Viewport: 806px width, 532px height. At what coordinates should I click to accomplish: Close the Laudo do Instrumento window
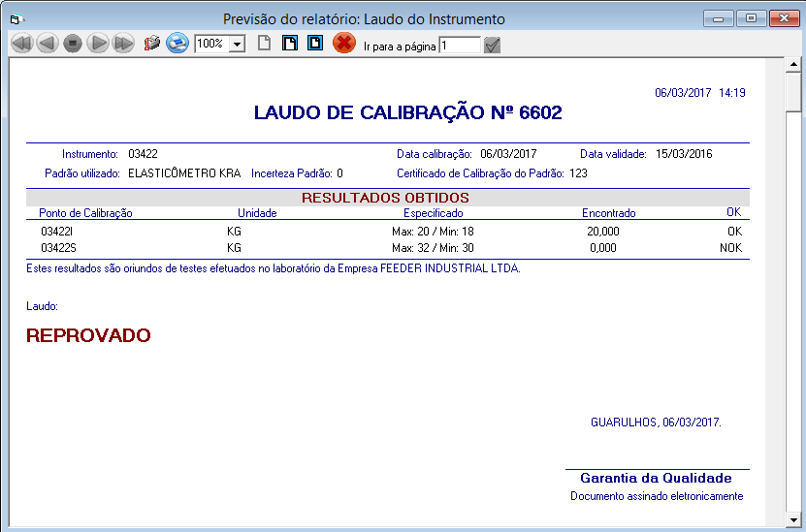pos(784,19)
